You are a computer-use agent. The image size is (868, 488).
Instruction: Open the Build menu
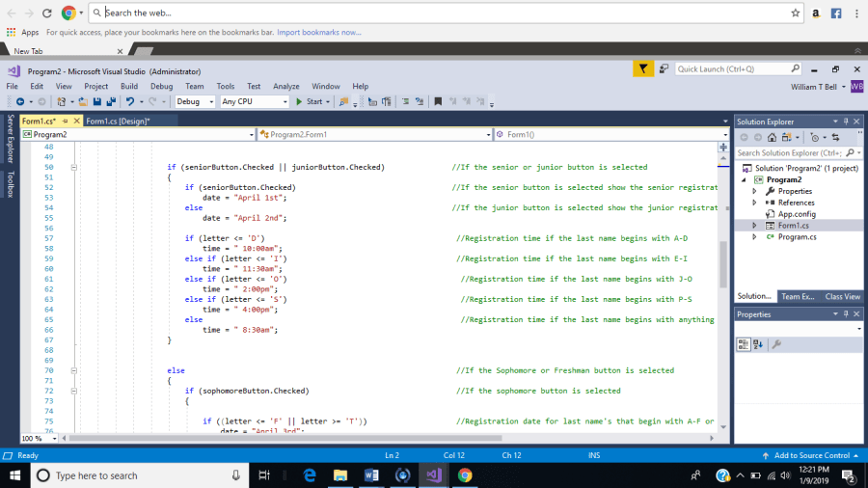coord(129,86)
